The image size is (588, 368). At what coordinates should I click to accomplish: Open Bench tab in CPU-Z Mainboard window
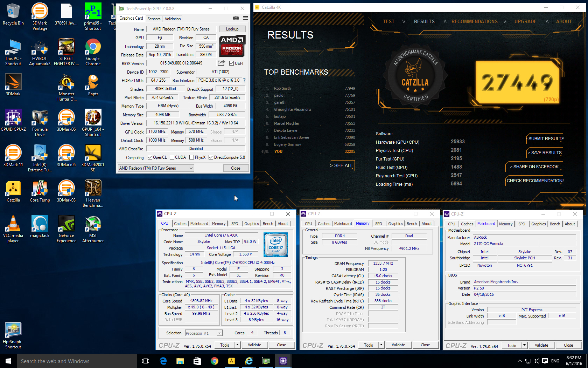click(555, 224)
